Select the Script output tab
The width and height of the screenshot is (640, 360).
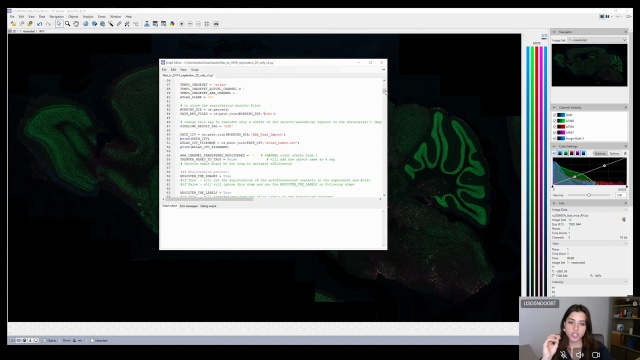point(170,206)
